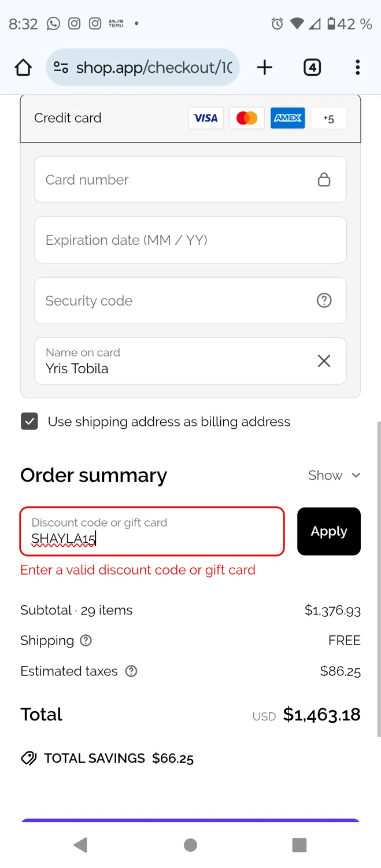Show additional +5 card brands
This screenshot has width=381, height=868.
pyautogui.click(x=328, y=119)
